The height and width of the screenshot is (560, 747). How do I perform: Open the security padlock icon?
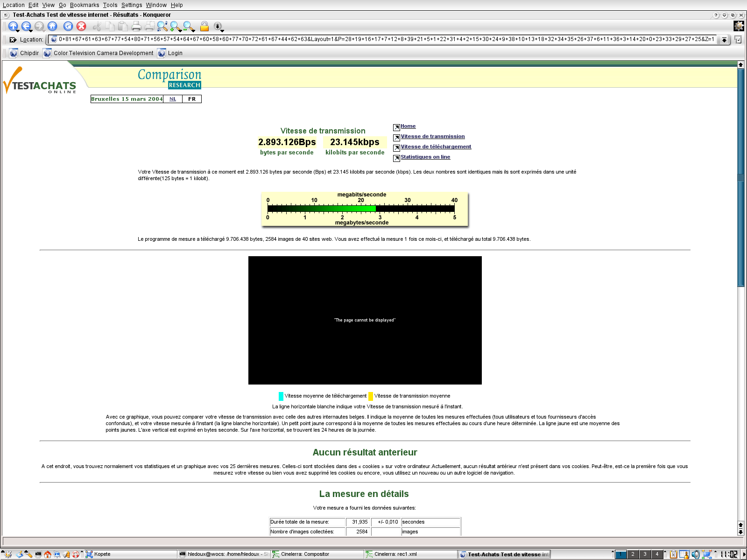[x=204, y=26]
